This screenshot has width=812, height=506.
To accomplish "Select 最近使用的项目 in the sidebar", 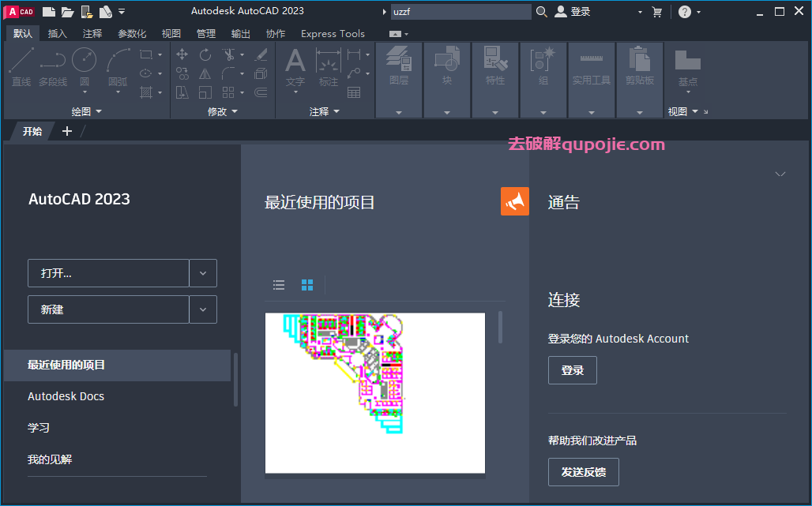I will (x=117, y=365).
